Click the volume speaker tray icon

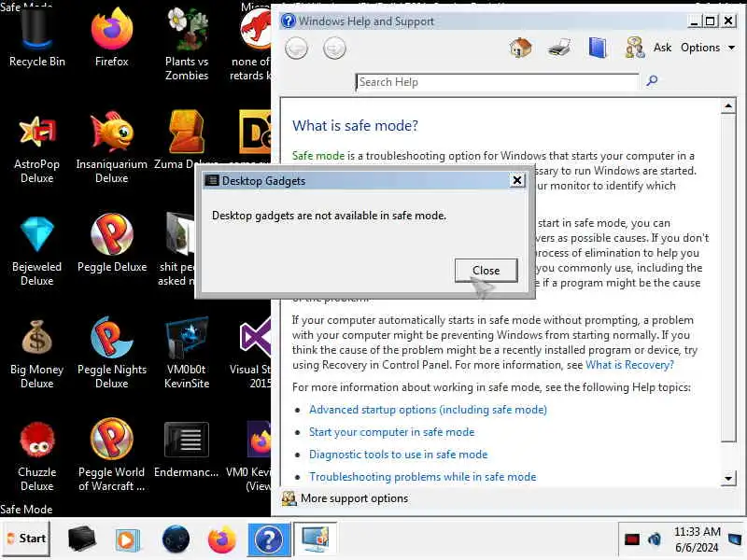655,539
